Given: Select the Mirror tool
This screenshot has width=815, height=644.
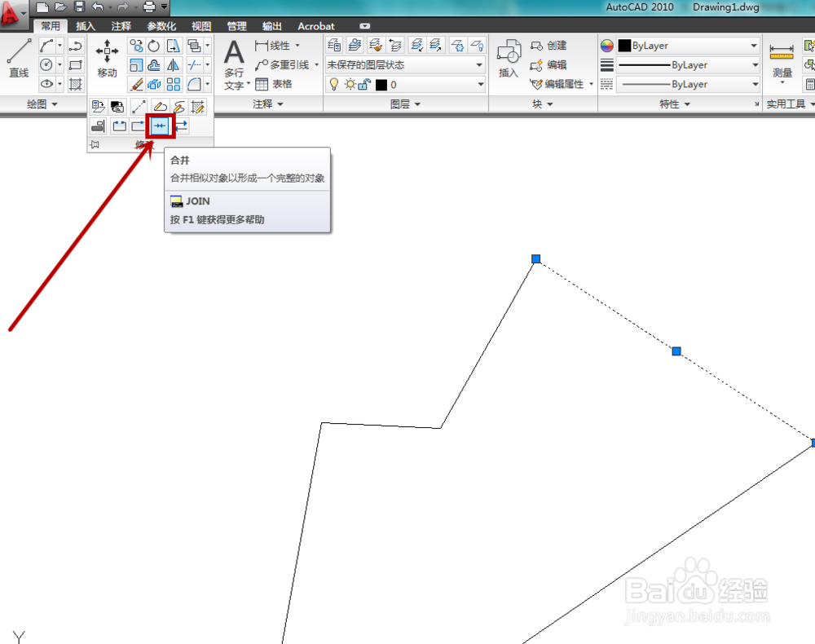Looking at the screenshot, I should pyautogui.click(x=173, y=65).
